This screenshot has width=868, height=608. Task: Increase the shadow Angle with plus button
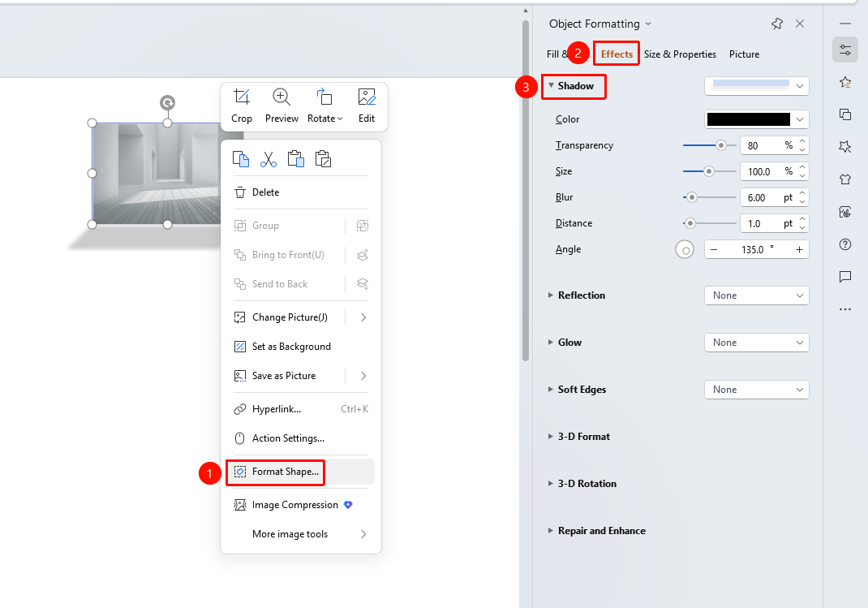click(x=799, y=250)
